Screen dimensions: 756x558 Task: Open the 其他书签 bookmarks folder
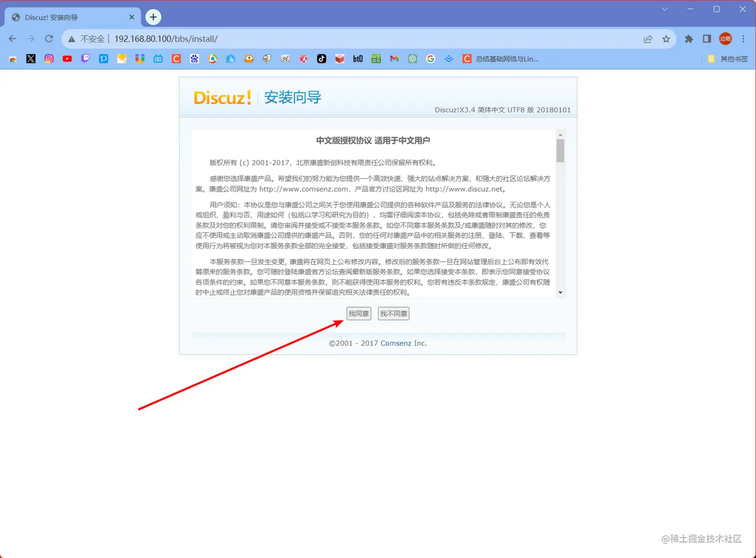pos(728,59)
